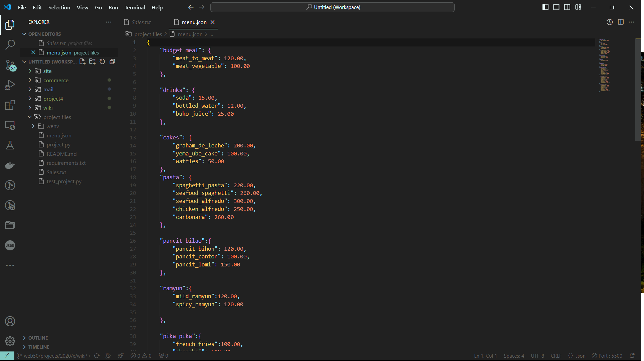Show additional views ellipsis in activity bar

(10, 265)
